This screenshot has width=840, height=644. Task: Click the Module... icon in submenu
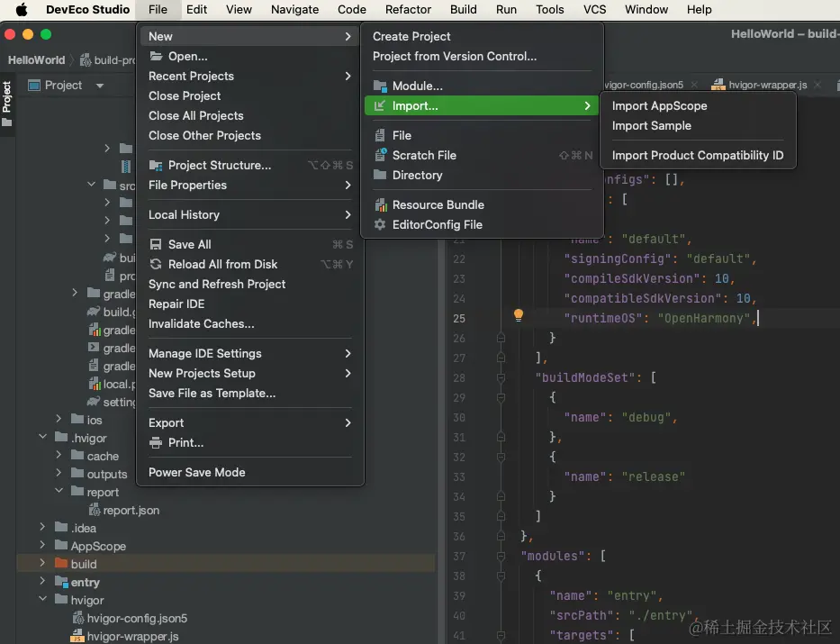[380, 86]
